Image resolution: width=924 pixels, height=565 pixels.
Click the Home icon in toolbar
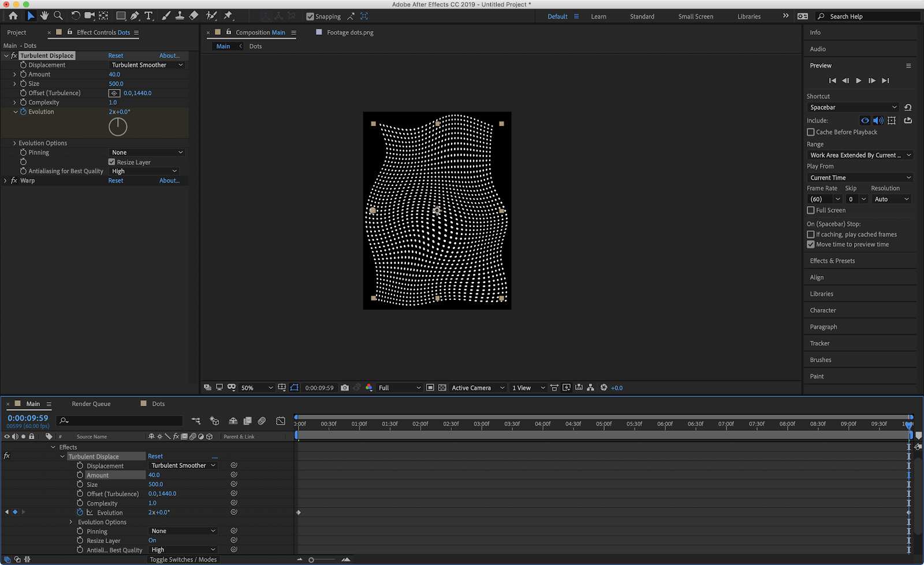(x=13, y=16)
